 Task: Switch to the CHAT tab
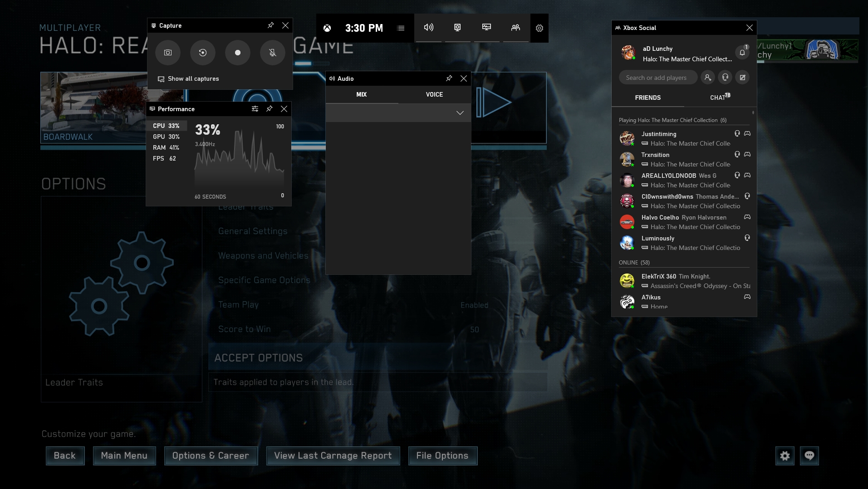click(721, 98)
